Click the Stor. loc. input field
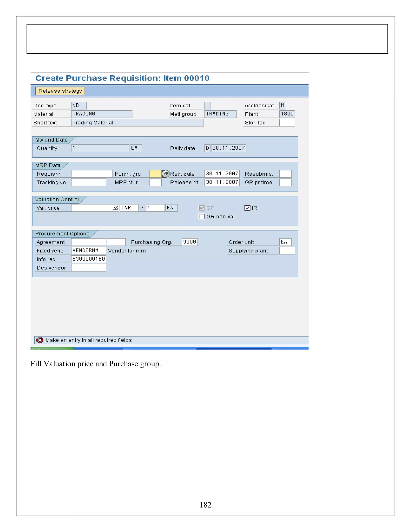Image resolution: width=411 pixels, height=532 pixels. pyautogui.click(x=287, y=122)
